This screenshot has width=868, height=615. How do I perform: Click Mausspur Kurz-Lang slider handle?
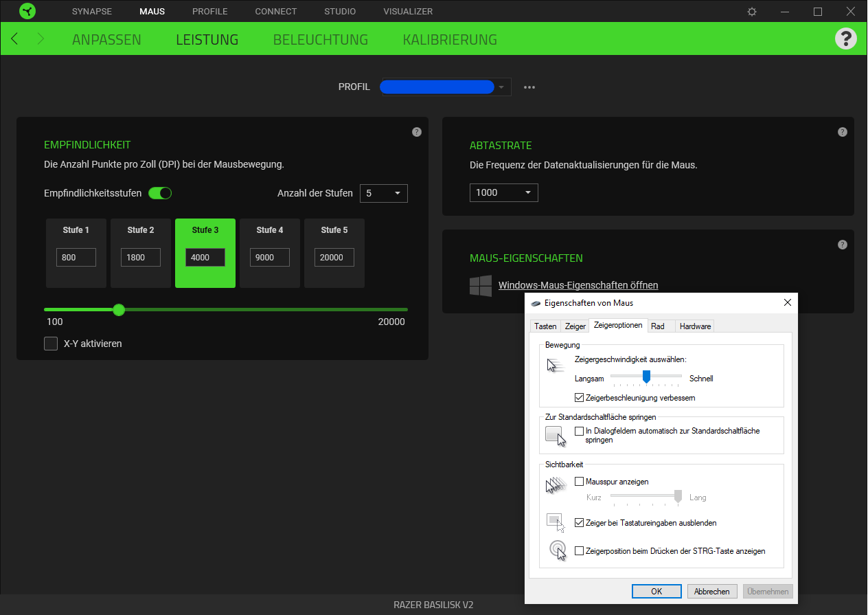tap(678, 497)
